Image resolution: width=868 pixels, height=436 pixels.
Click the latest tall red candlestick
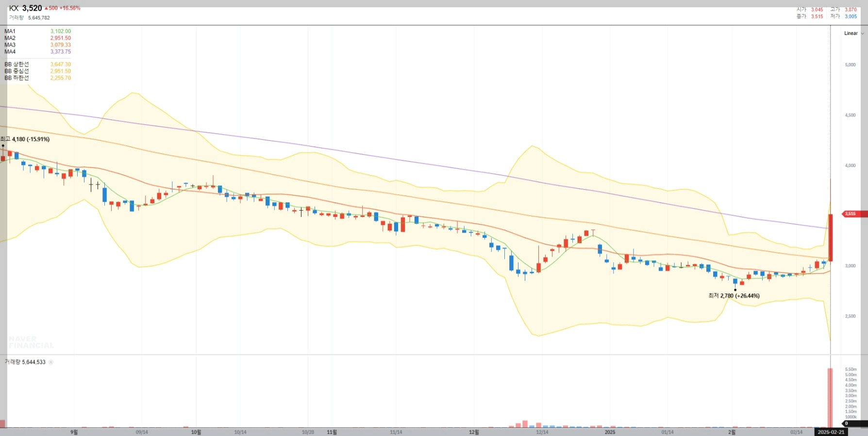(x=831, y=238)
